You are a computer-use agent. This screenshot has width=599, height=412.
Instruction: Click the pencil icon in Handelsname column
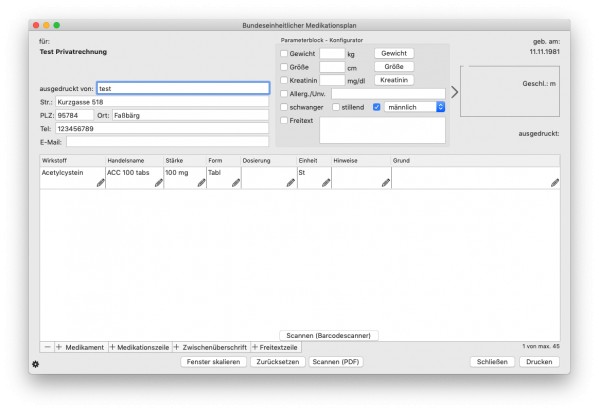coord(159,183)
